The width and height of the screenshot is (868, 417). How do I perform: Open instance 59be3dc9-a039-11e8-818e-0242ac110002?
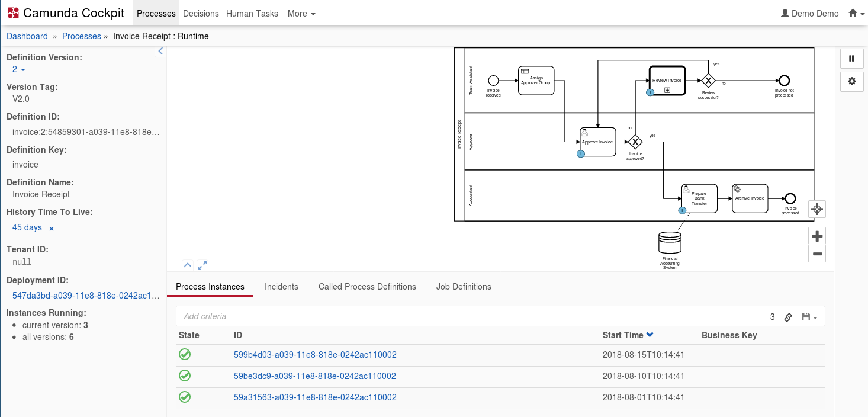(x=315, y=376)
